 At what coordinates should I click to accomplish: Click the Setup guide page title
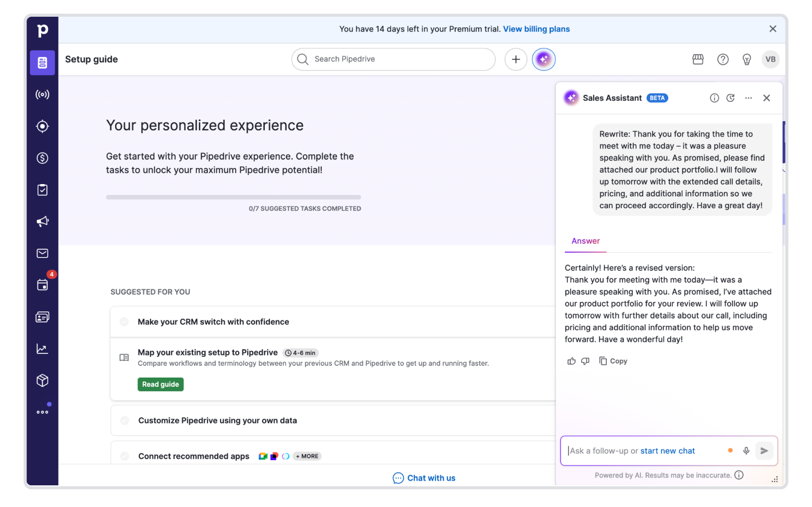coord(92,60)
